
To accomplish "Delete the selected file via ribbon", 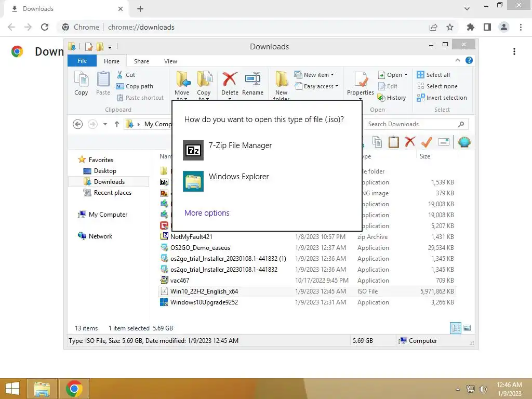I will (x=230, y=85).
